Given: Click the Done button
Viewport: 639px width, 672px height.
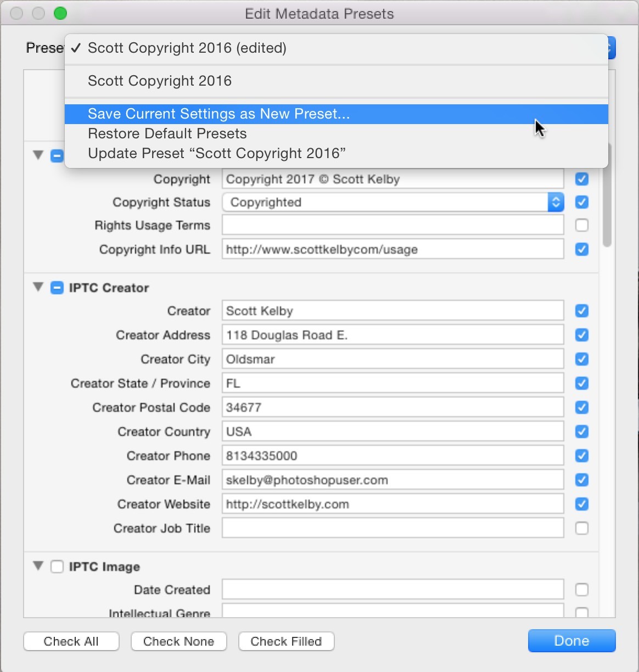Looking at the screenshot, I should coord(571,641).
